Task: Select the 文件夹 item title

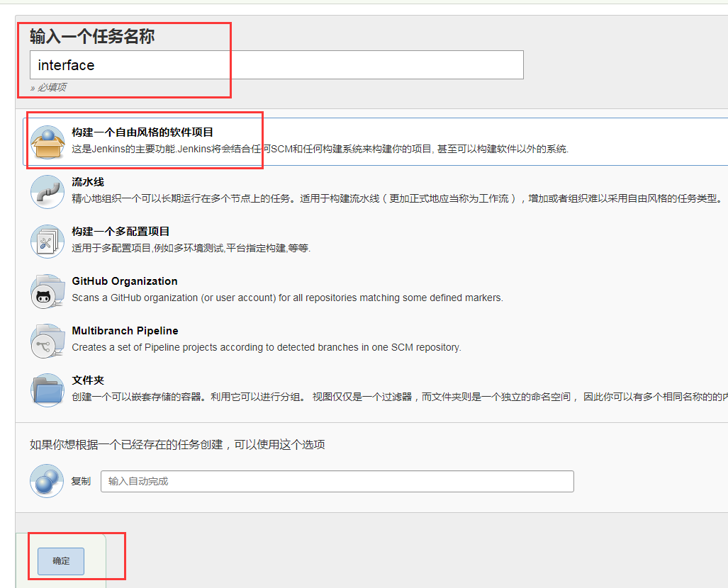Action: (x=88, y=380)
